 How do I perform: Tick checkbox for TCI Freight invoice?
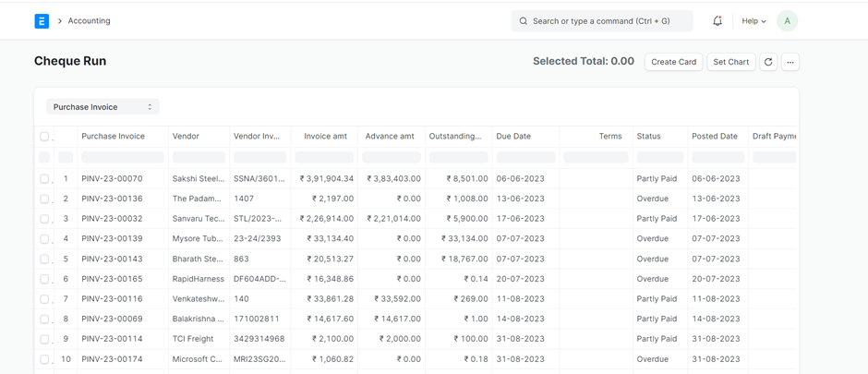tap(44, 339)
